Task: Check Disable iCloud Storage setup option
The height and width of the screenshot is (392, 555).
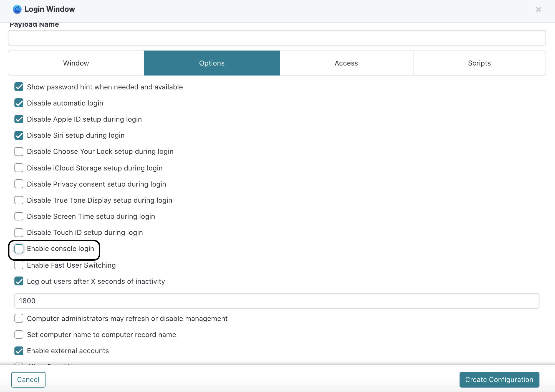Action: point(19,168)
